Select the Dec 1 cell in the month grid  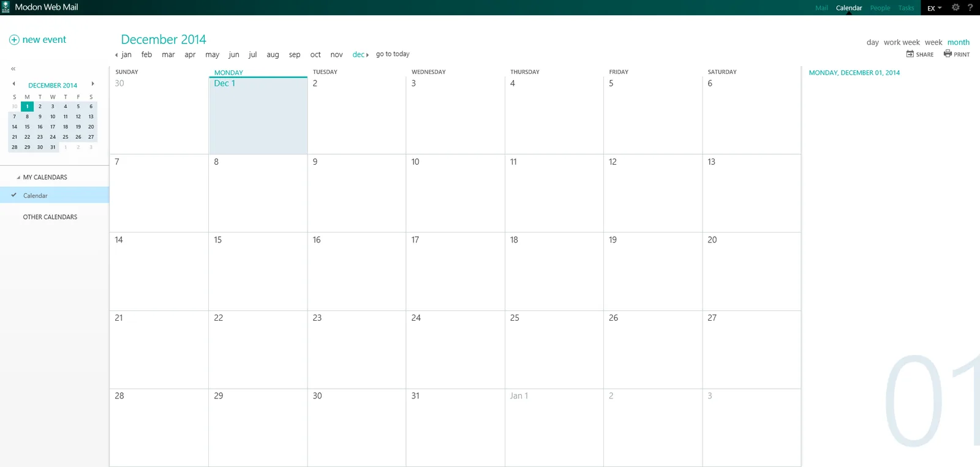(258, 116)
